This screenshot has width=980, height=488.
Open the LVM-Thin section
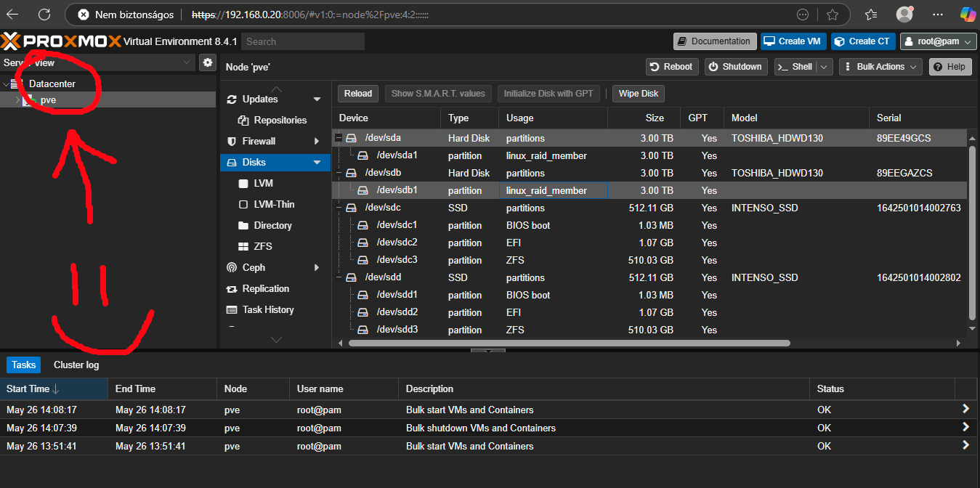coord(274,204)
